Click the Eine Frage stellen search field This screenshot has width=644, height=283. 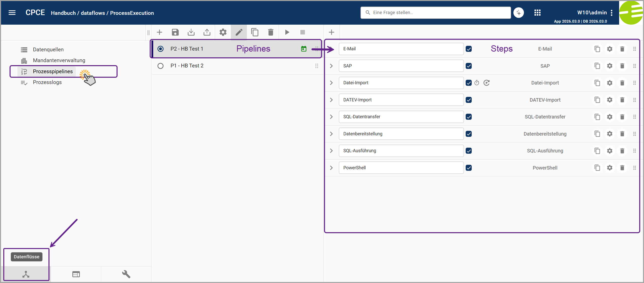point(436,13)
